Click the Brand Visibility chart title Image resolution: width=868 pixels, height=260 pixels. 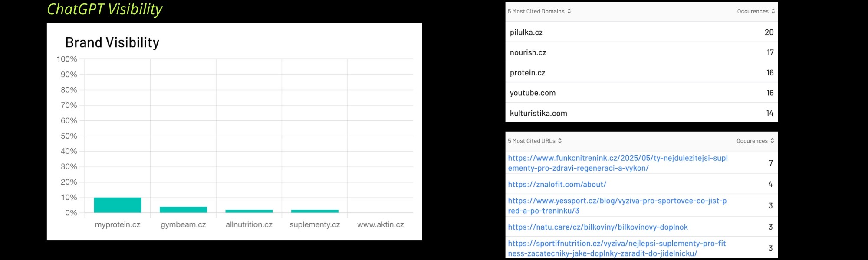tap(112, 42)
